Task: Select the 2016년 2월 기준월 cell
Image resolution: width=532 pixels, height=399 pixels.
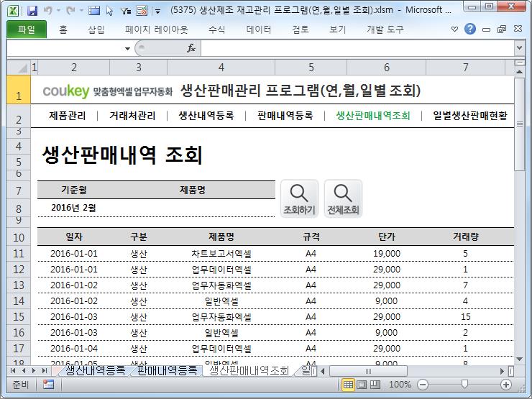Action: click(x=73, y=208)
